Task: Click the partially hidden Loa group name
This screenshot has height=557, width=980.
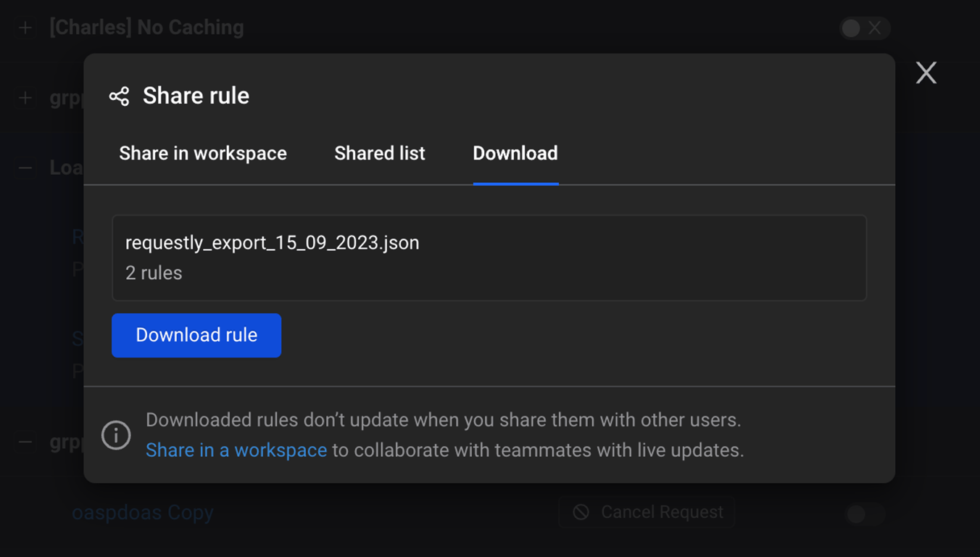Action: [x=66, y=168]
